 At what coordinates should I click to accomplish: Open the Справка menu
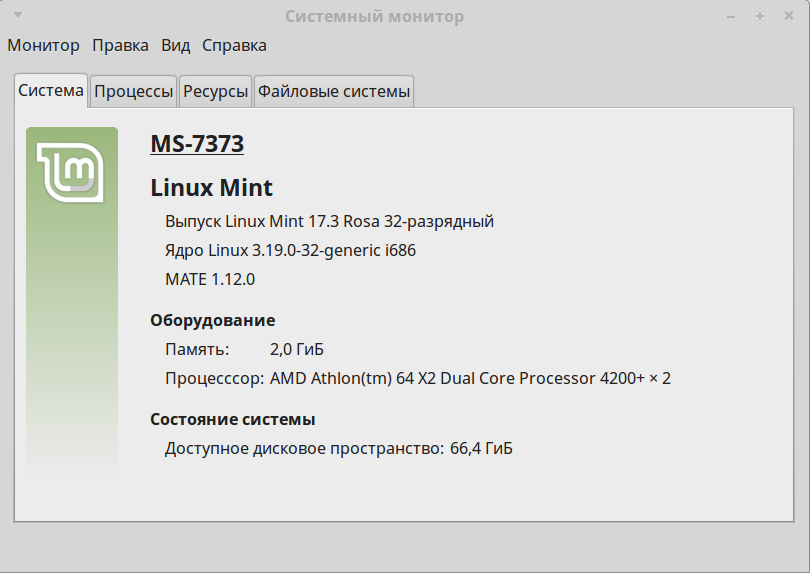[x=234, y=45]
